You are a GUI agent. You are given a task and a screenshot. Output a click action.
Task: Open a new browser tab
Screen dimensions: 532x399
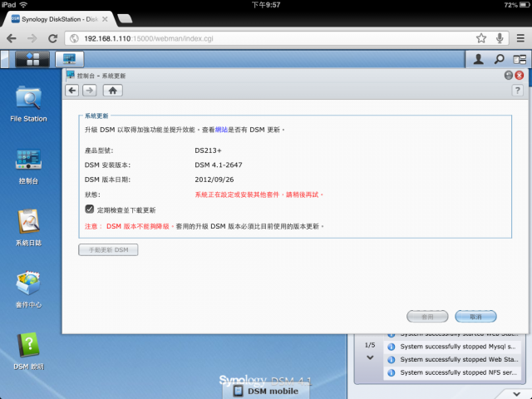click(125, 19)
